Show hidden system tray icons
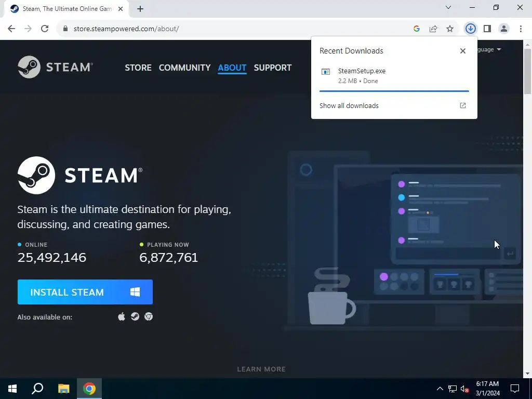Viewport: 532px width, 399px height. click(x=440, y=389)
